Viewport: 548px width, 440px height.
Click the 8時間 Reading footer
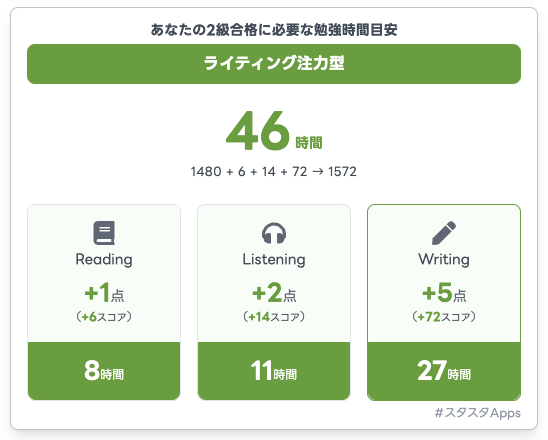coord(104,371)
